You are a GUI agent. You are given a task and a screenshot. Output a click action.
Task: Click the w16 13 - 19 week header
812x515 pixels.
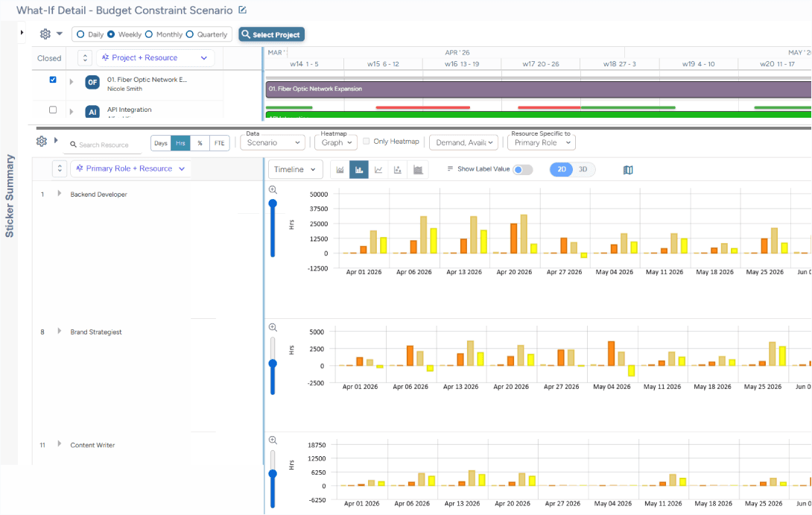[x=462, y=64]
